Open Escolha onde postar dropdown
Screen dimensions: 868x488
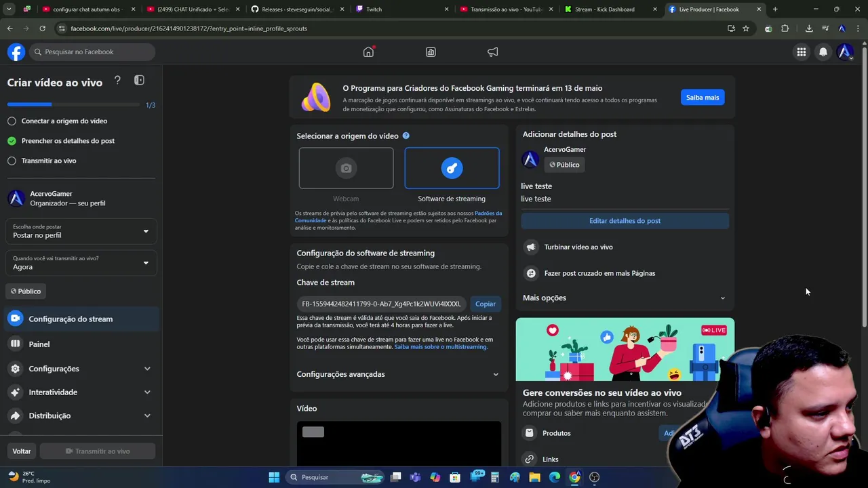[x=81, y=231]
